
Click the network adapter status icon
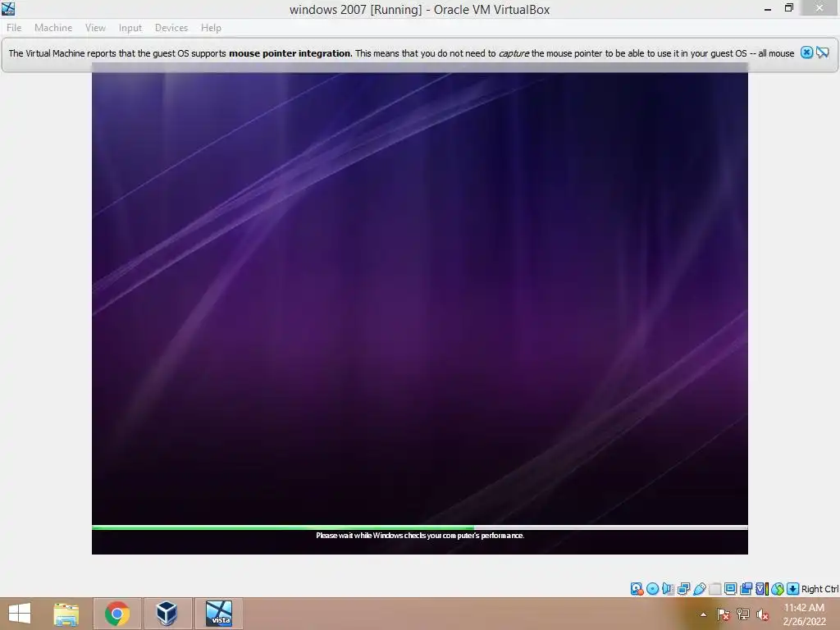683,589
